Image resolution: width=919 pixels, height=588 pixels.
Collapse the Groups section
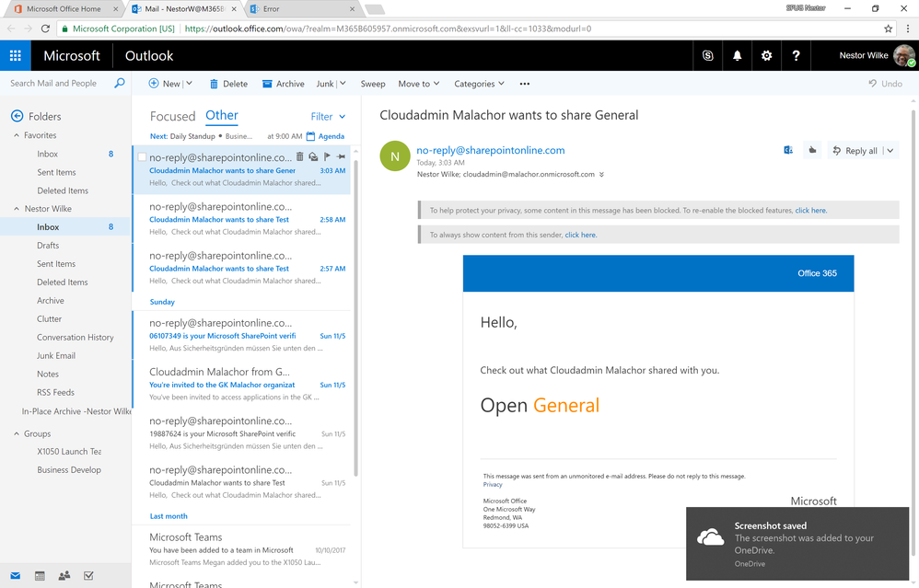tap(17, 434)
